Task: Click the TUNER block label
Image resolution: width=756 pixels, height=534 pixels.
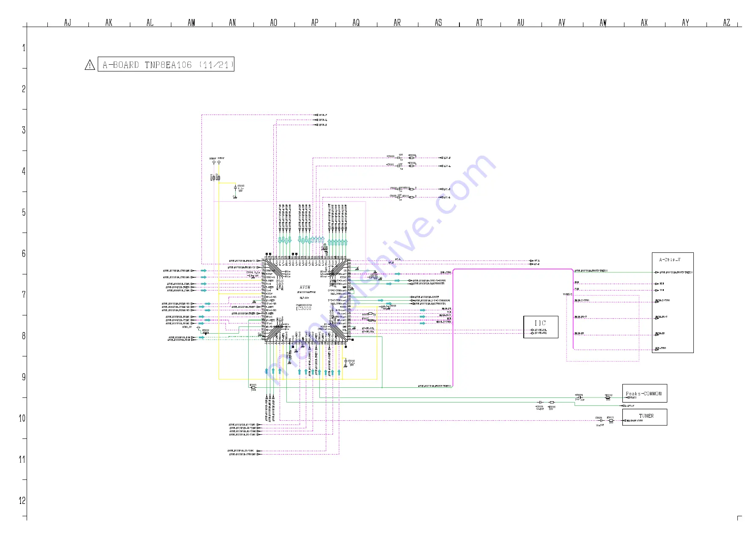Action: 646,416
